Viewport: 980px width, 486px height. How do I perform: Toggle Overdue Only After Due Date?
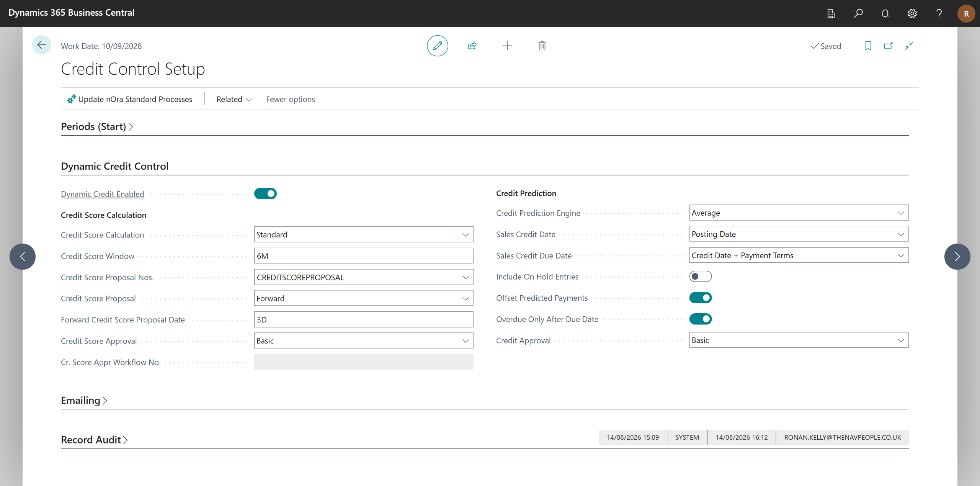click(x=701, y=319)
